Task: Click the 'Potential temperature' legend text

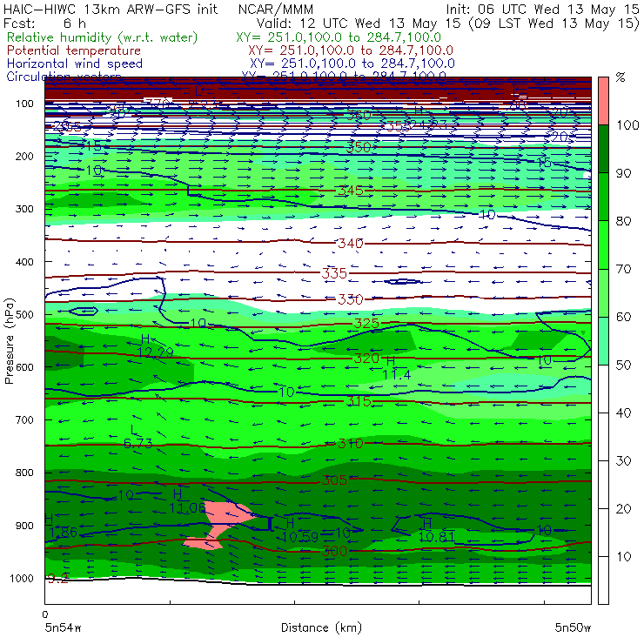Action: pyautogui.click(x=74, y=50)
